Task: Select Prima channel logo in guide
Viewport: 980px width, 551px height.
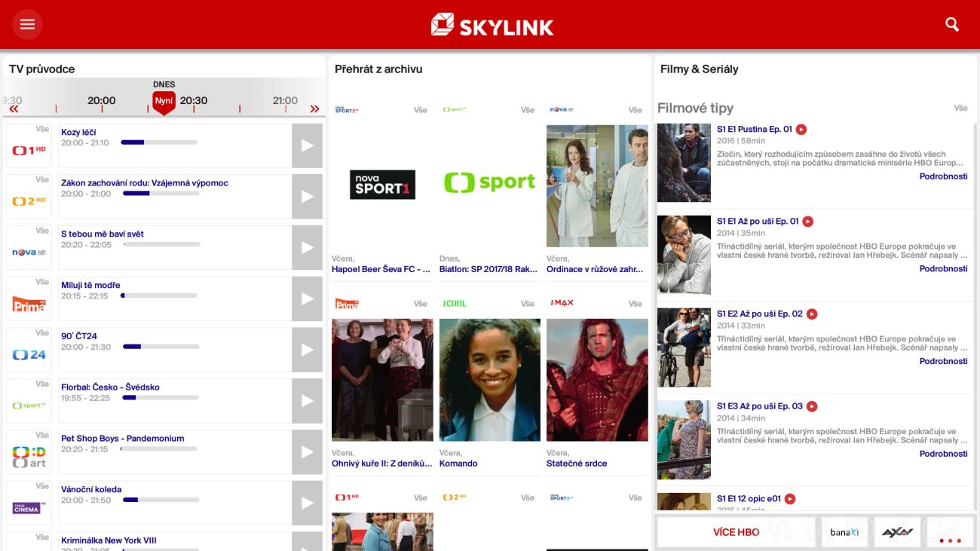Action: 29,304
